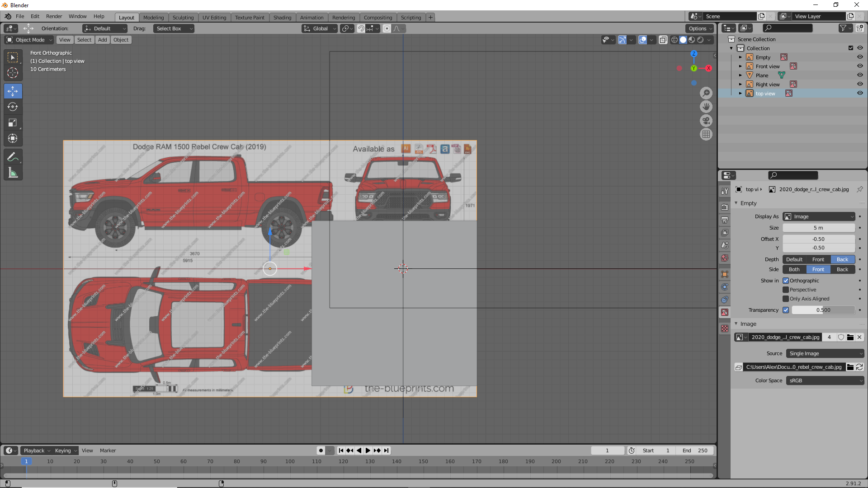Viewport: 868px width, 488px height.
Task: Enable Only Axis Aligned checkbox
Action: coord(786,299)
